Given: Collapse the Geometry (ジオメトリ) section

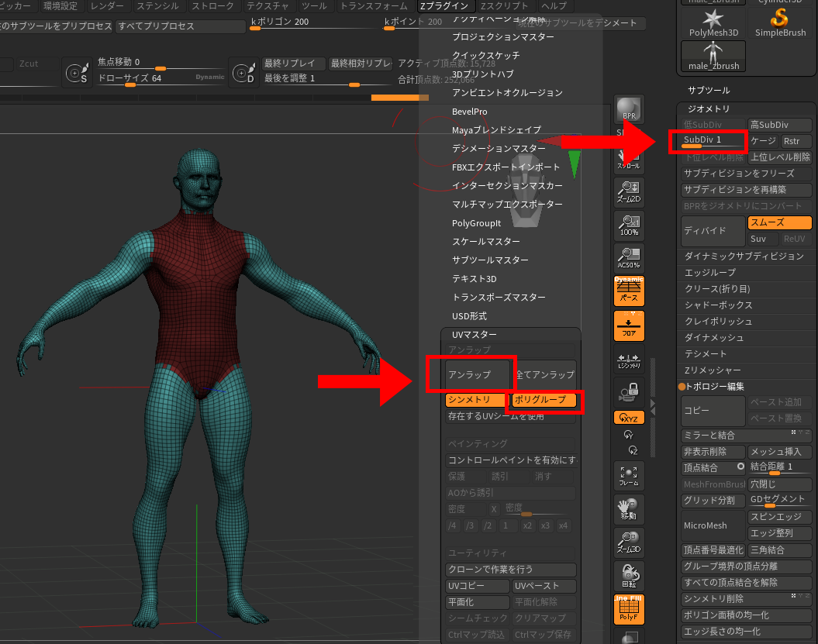Looking at the screenshot, I should [x=709, y=108].
